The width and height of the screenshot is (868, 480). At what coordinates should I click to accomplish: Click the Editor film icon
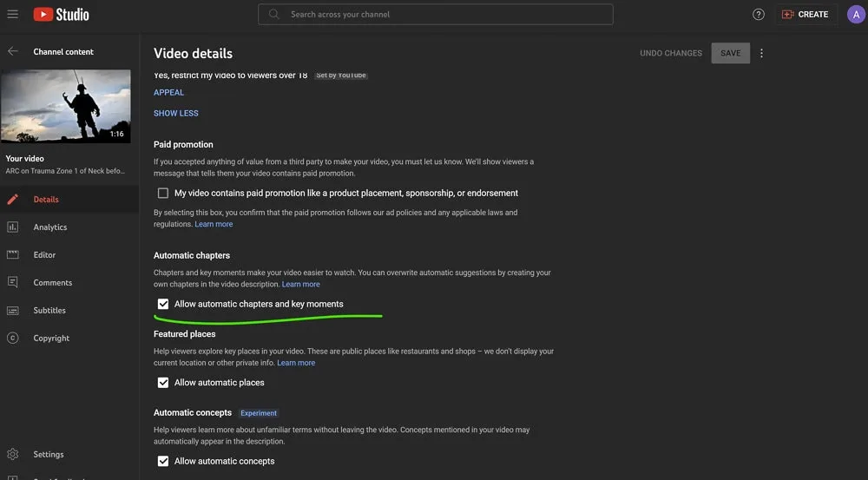(13, 254)
